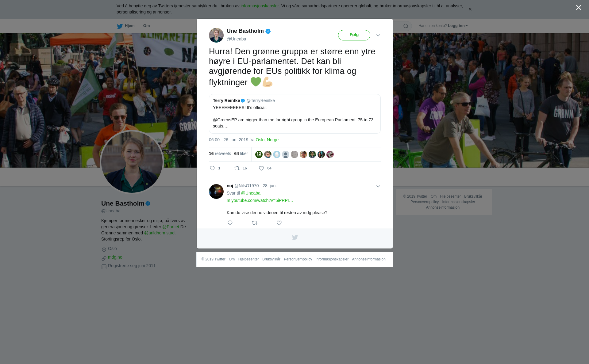
Task: Open the Om menu item in the header
Action: pyautogui.click(x=146, y=26)
